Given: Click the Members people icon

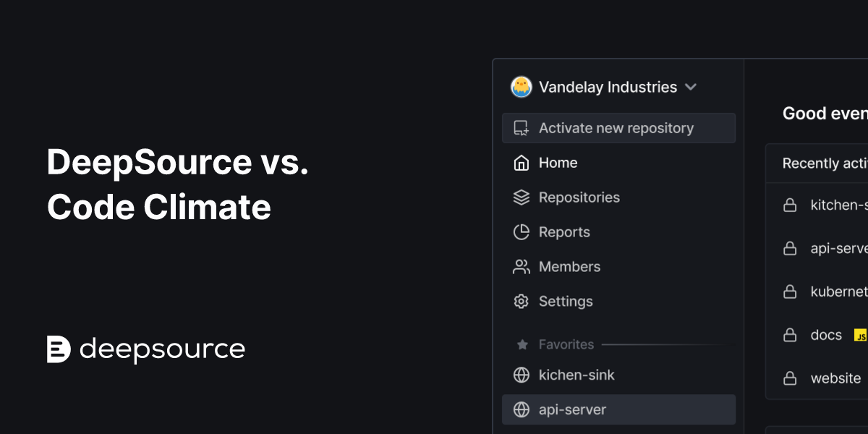Looking at the screenshot, I should pos(521,266).
